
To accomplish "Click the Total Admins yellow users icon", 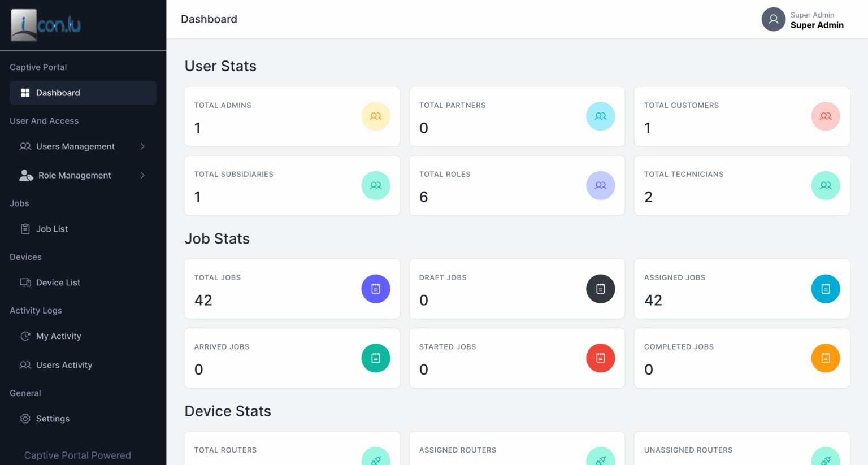I will coord(375,116).
